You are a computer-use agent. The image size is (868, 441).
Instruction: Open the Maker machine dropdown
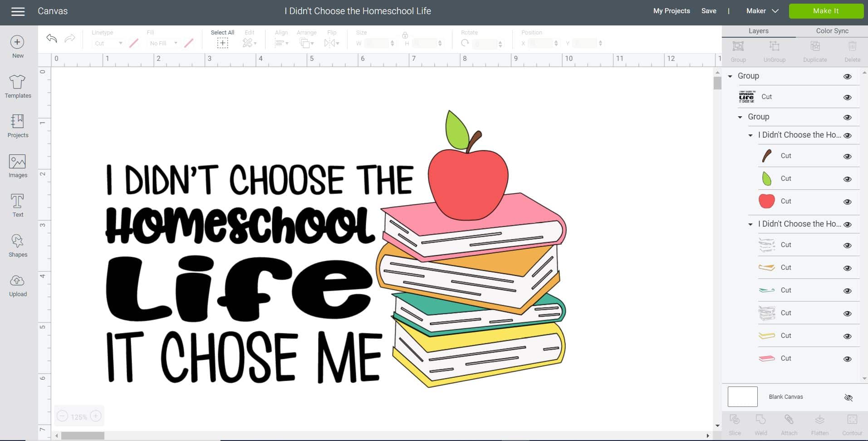pyautogui.click(x=762, y=11)
